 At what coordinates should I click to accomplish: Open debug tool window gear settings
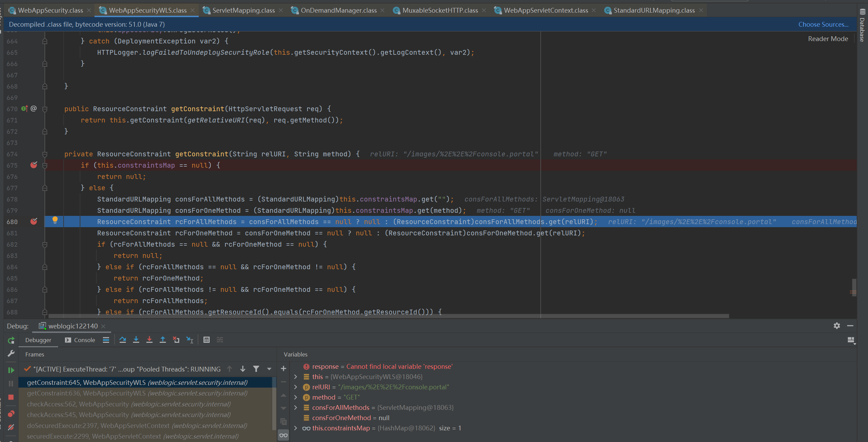pos(837,326)
